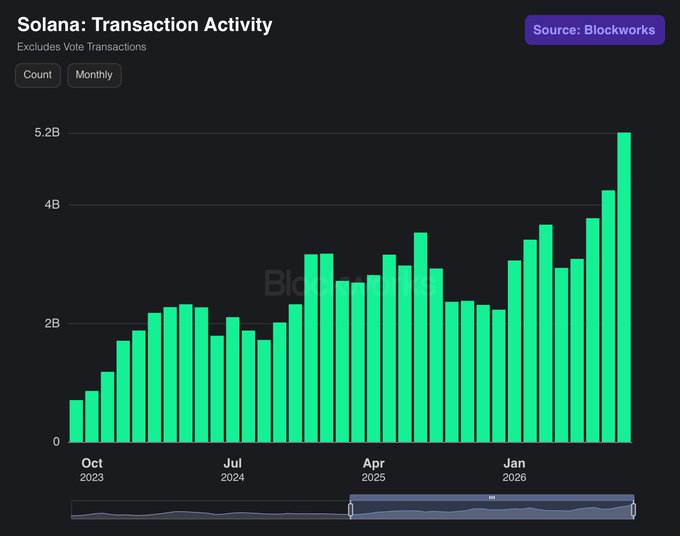The image size is (680, 536).
Task: Click the Count button
Action: [38, 75]
